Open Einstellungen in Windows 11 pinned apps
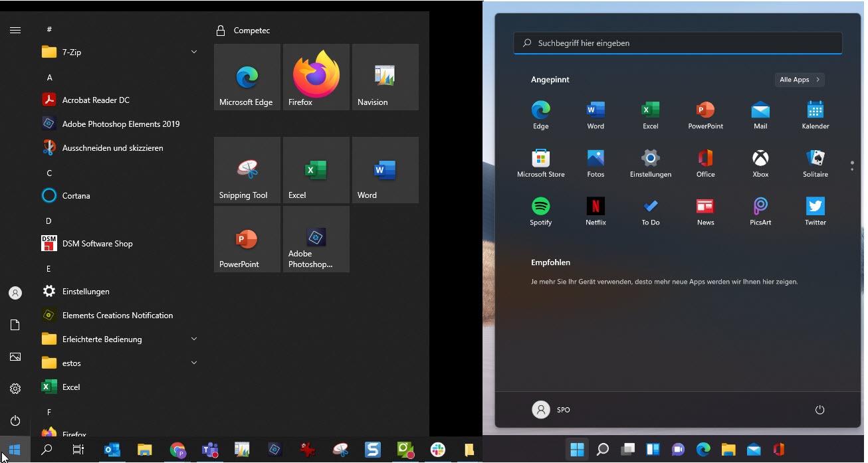This screenshot has height=463, width=868. [651, 163]
